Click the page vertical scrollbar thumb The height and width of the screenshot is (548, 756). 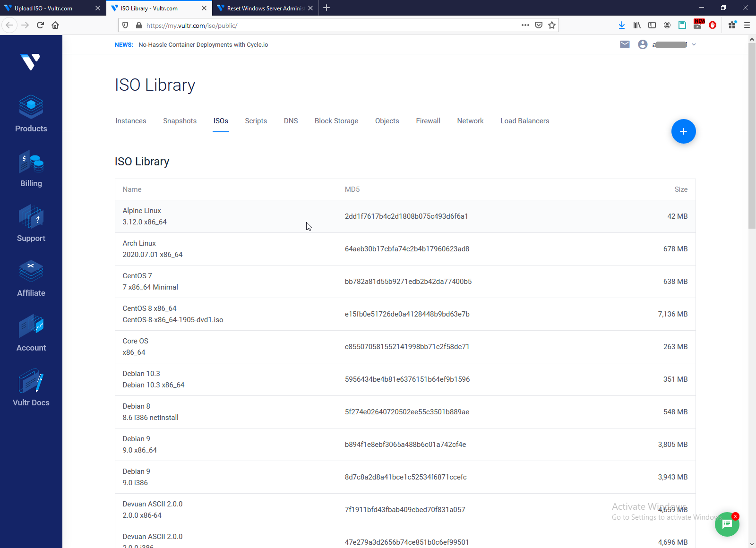click(752, 137)
